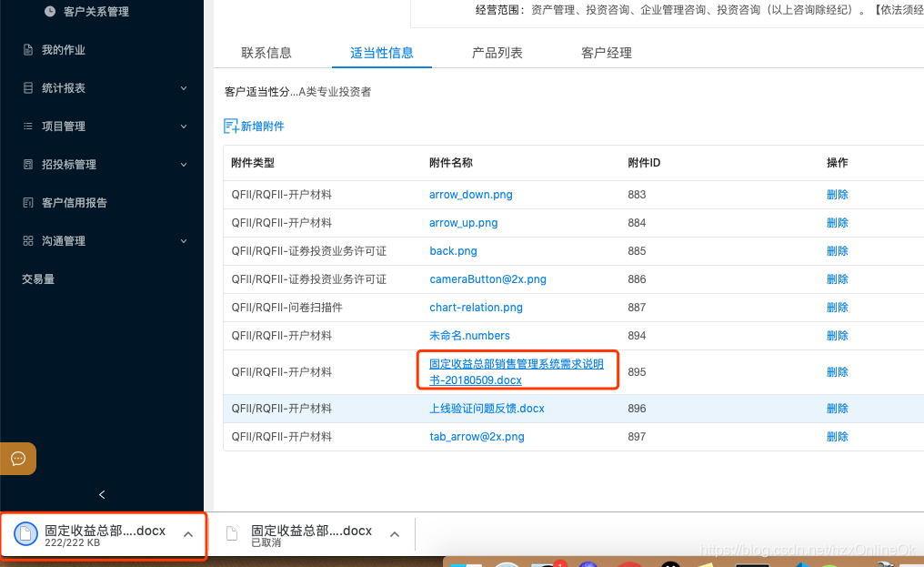Delete attachment with ID 886
This screenshot has height=567, width=924.
tap(838, 279)
